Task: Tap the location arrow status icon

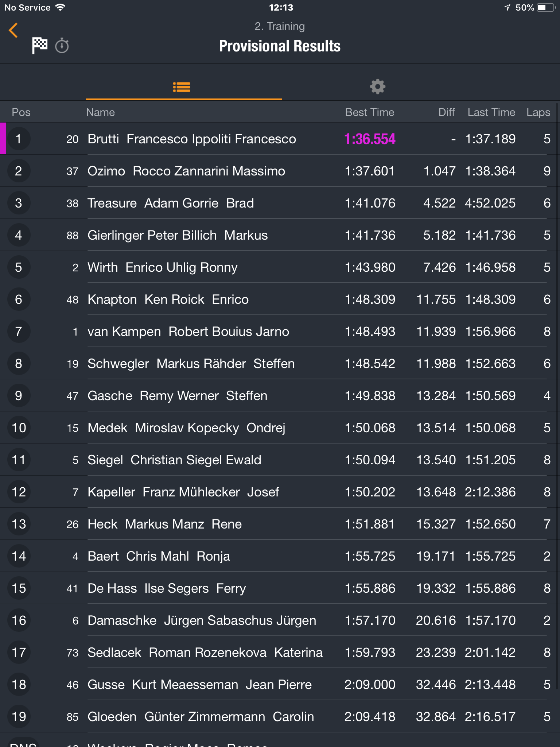Action: pyautogui.click(x=507, y=8)
